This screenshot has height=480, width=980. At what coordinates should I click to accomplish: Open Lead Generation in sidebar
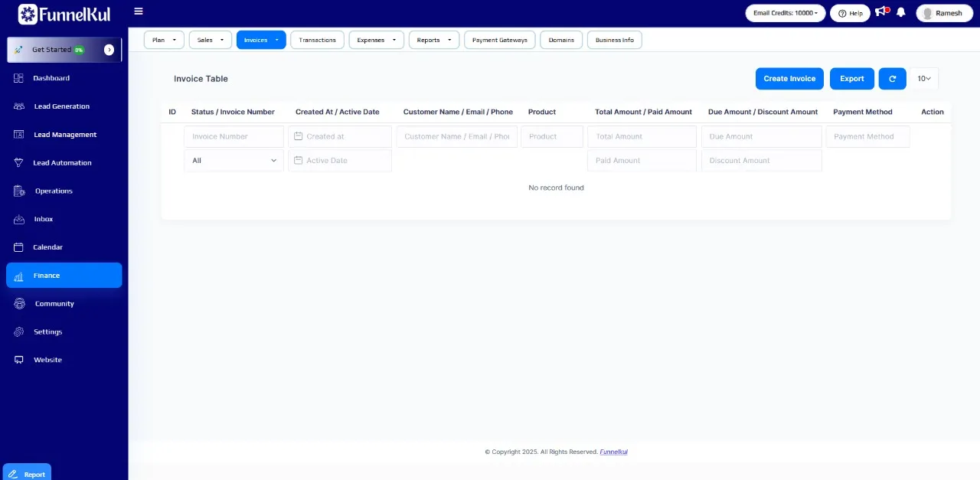point(61,106)
